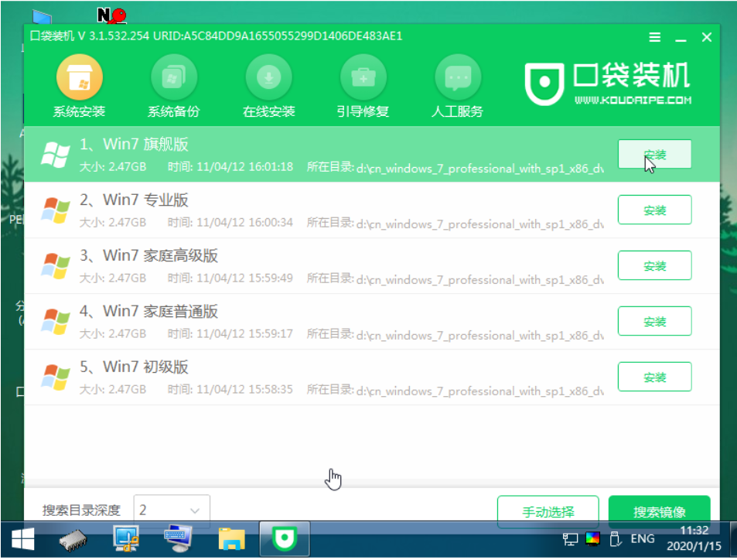Select the '5、Win7 初级版' title

click(134, 367)
